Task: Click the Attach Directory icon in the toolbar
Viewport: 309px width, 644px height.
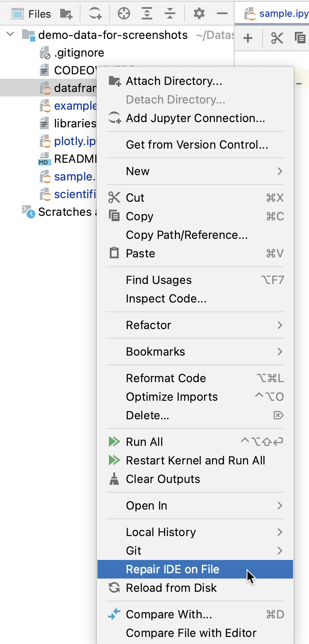Action: pyautogui.click(x=66, y=13)
